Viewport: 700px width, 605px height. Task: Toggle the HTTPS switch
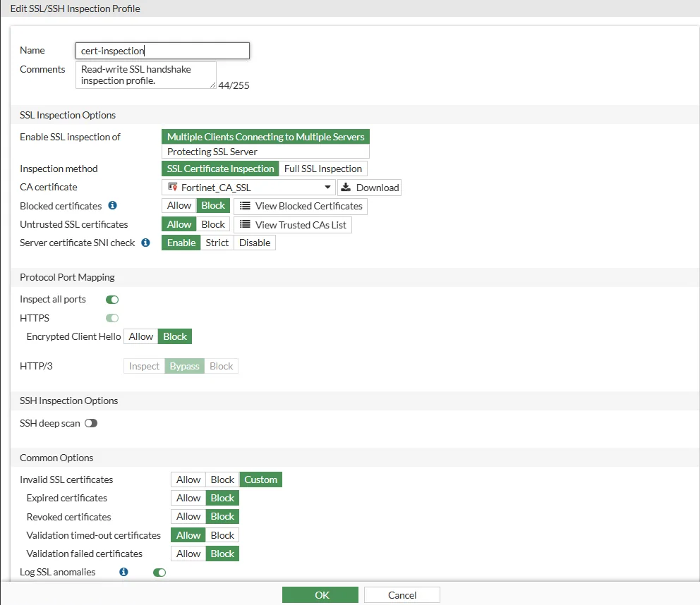pyautogui.click(x=112, y=318)
